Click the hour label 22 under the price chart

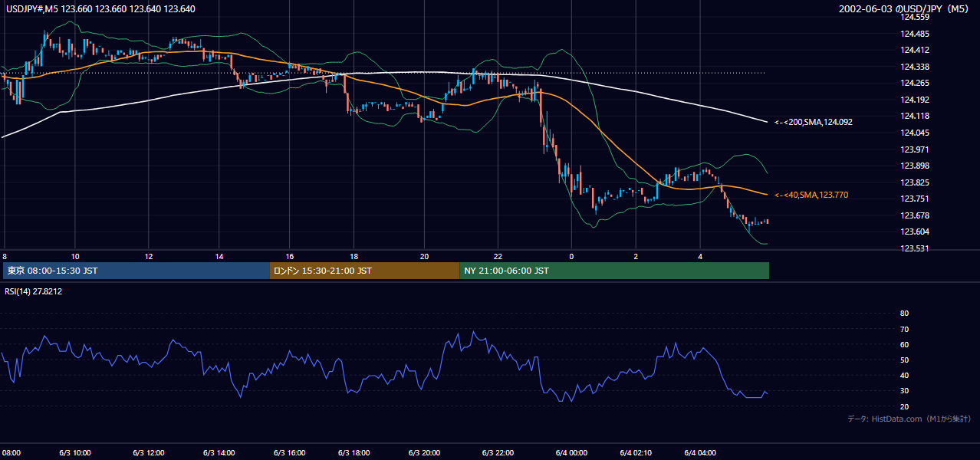tap(498, 257)
